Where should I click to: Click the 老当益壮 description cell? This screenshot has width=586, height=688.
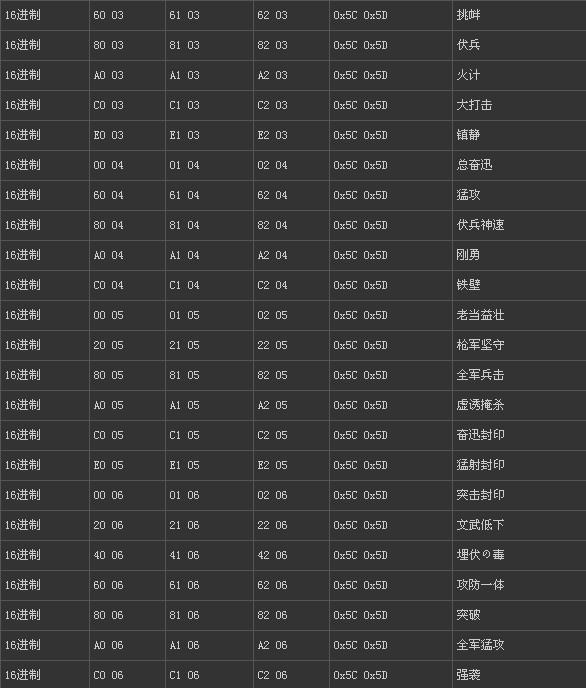tap(519, 315)
